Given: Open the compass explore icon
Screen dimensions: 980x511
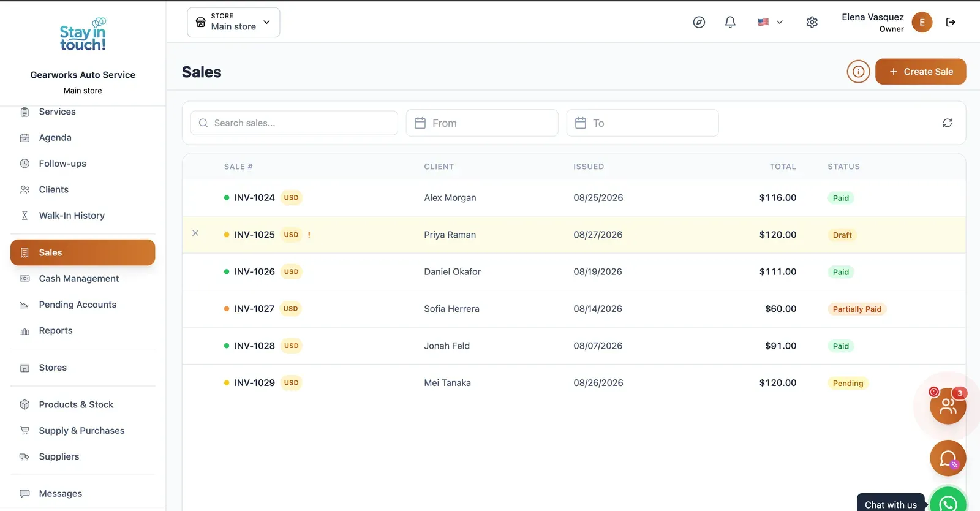Looking at the screenshot, I should point(699,22).
